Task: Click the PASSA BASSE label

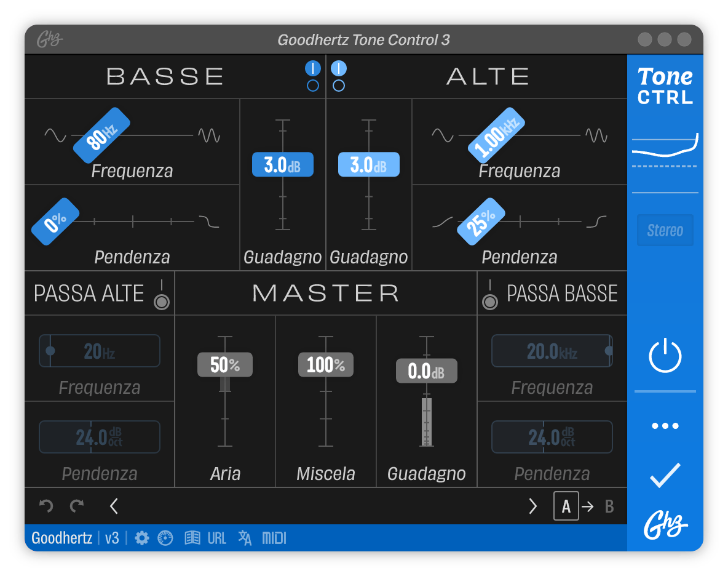Action: pos(562,294)
